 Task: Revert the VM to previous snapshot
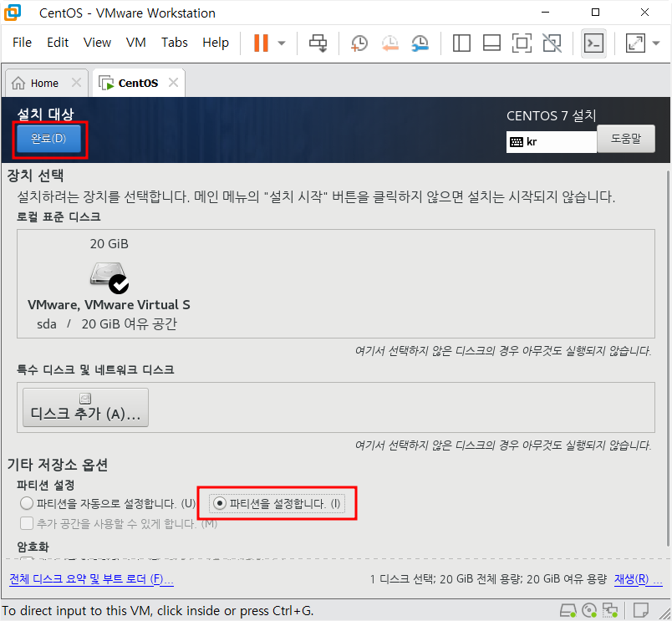pyautogui.click(x=389, y=43)
